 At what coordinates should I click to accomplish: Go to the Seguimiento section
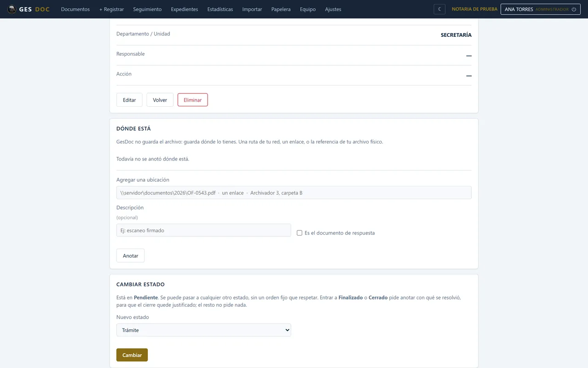point(147,9)
